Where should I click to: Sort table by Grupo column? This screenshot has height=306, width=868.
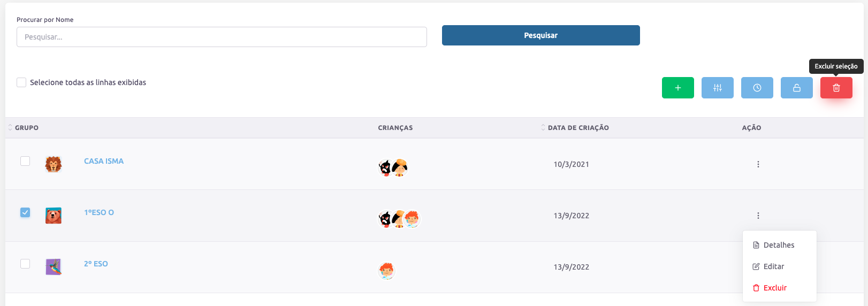click(x=26, y=128)
